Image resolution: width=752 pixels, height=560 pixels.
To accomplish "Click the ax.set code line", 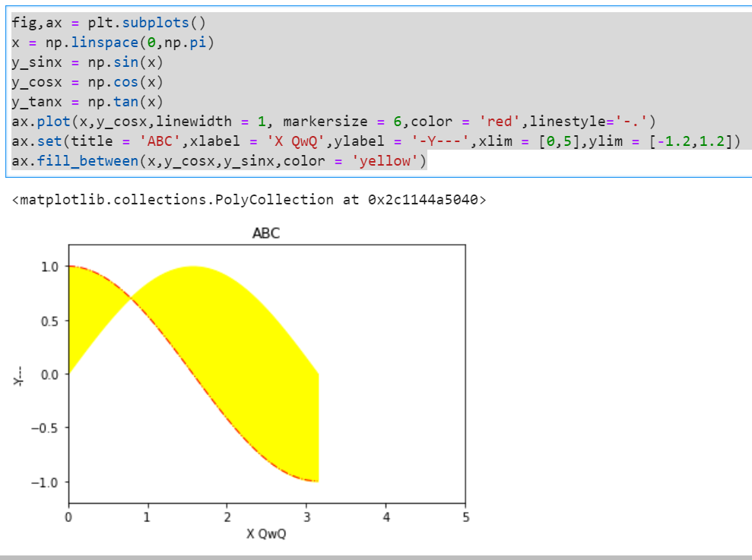I will (376, 141).
